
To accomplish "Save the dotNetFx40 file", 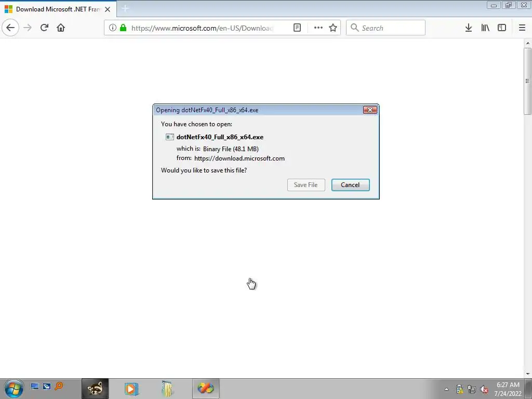I will pyautogui.click(x=306, y=185).
